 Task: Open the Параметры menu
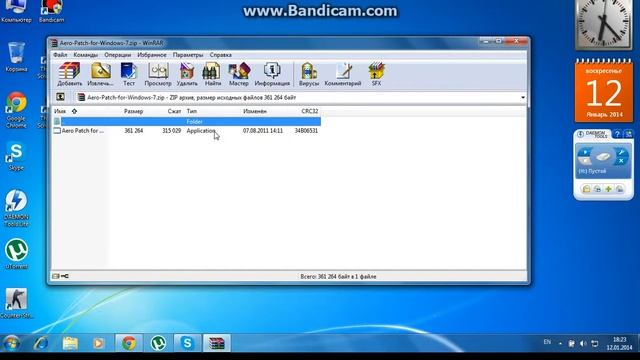pos(188,55)
